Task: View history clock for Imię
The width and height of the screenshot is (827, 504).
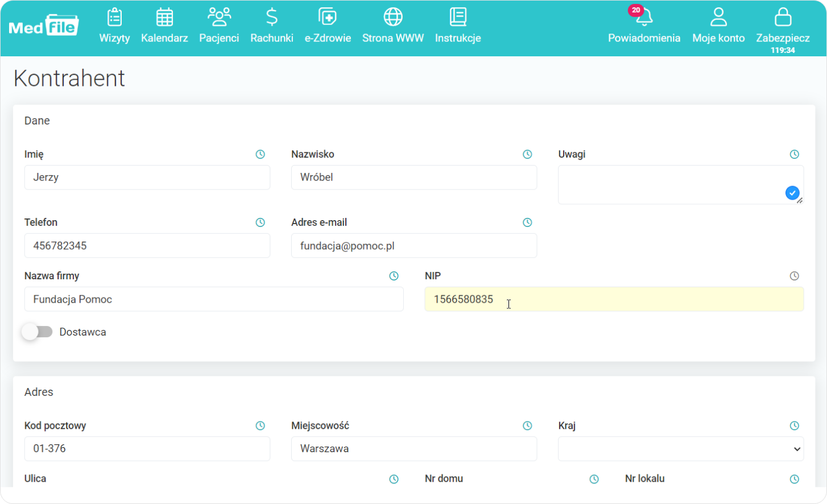Action: pos(260,154)
